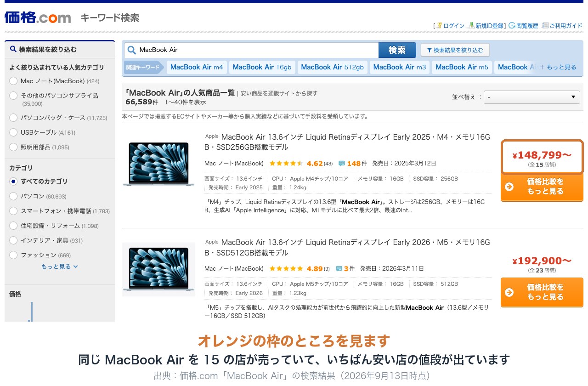Click related keyword MacBook Air 16gb
588x386 pixels.
pos(262,67)
